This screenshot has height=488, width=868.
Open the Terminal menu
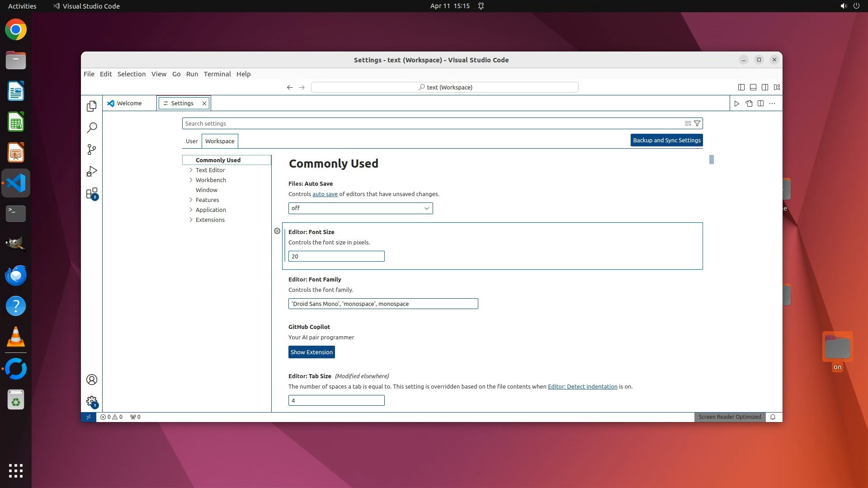pyautogui.click(x=217, y=74)
